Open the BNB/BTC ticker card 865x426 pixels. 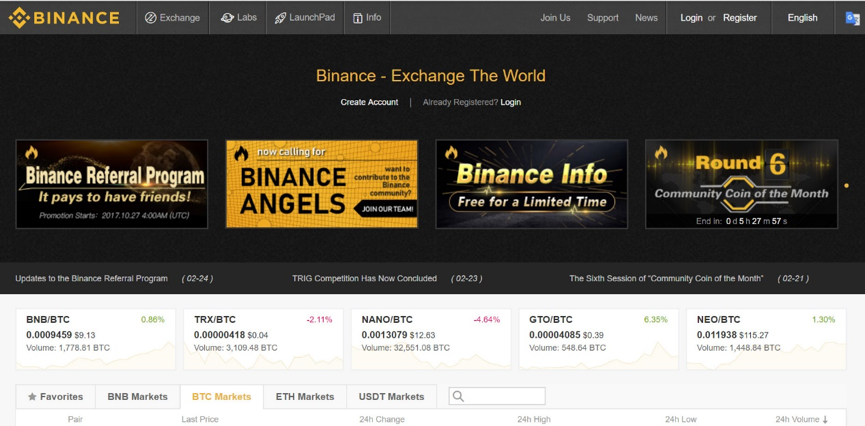[x=95, y=339]
